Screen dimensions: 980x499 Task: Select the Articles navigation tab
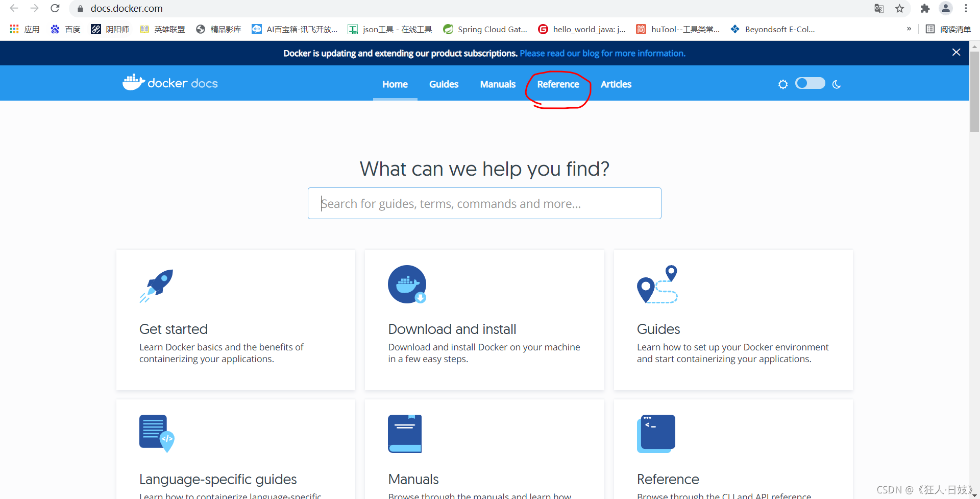616,84
